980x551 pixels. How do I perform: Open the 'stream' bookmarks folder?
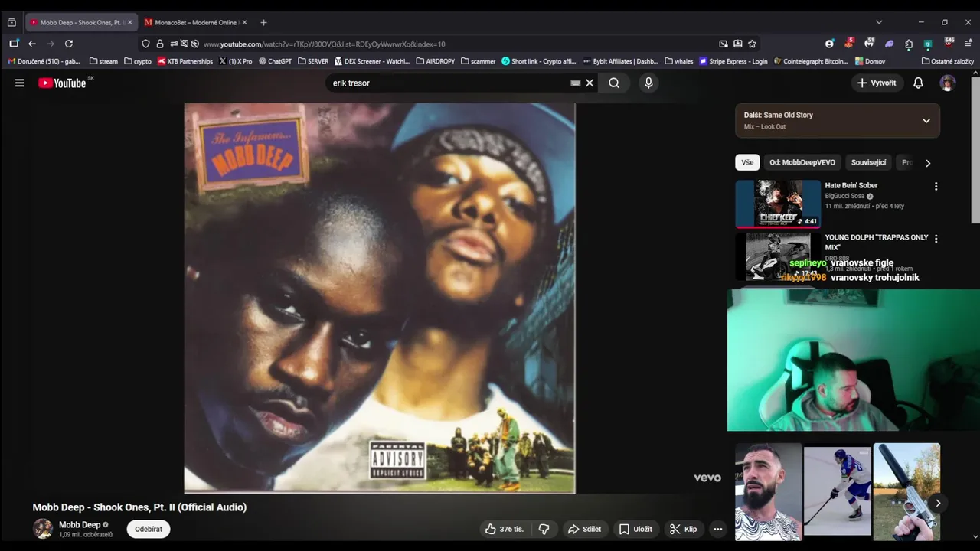pyautogui.click(x=103, y=61)
